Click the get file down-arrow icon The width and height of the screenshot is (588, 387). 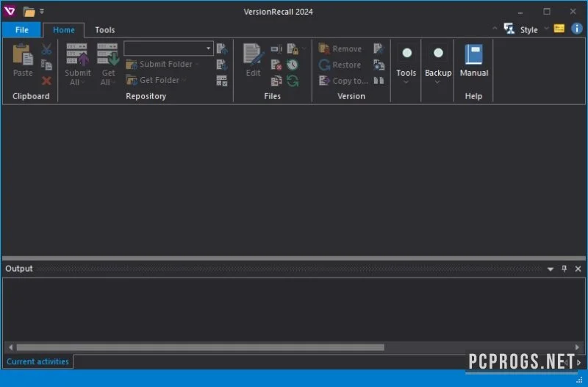222,65
